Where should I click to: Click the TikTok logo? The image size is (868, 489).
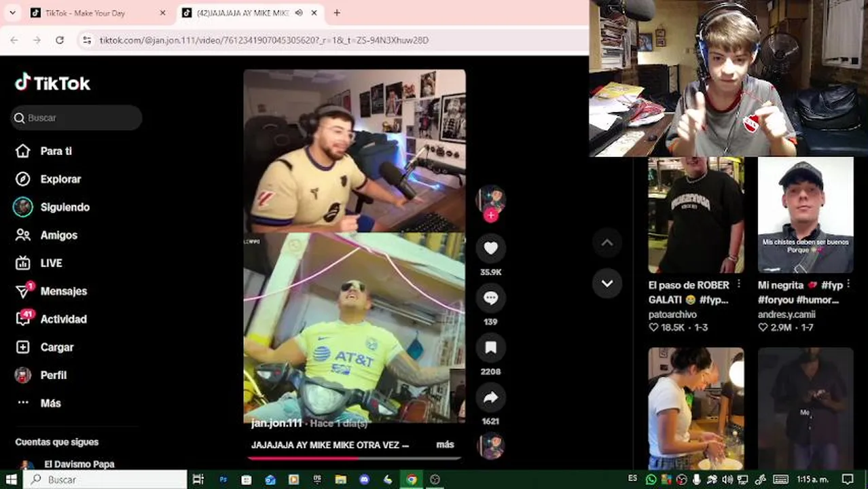pyautogui.click(x=52, y=83)
